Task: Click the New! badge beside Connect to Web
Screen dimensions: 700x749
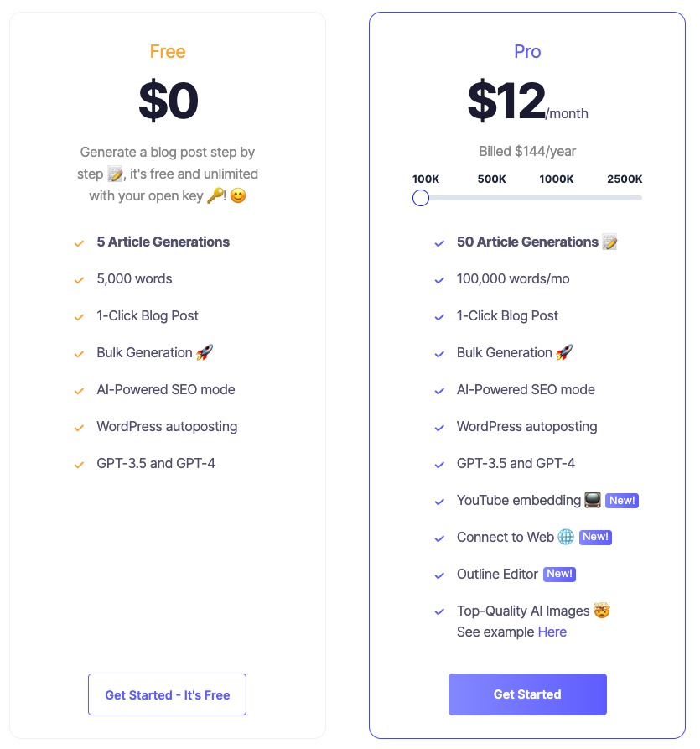Action: pyautogui.click(x=595, y=538)
